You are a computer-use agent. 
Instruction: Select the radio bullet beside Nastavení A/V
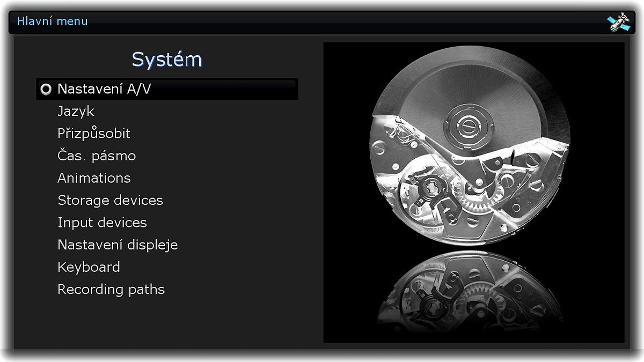pos(46,89)
